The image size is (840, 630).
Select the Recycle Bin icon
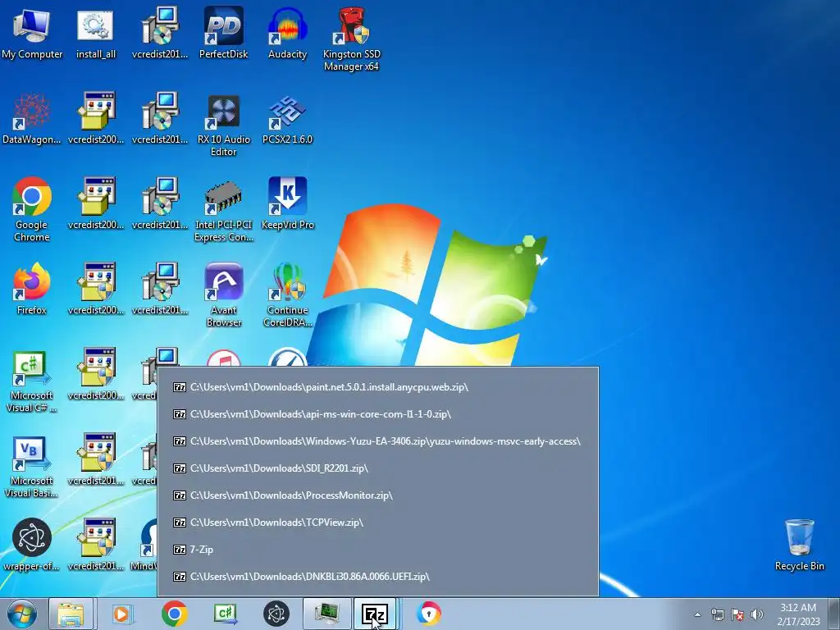799,545
